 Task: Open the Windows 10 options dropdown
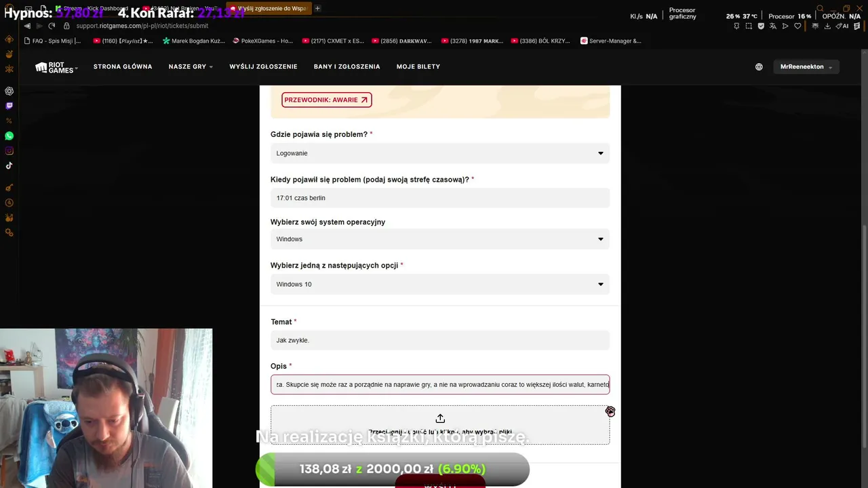click(x=440, y=284)
